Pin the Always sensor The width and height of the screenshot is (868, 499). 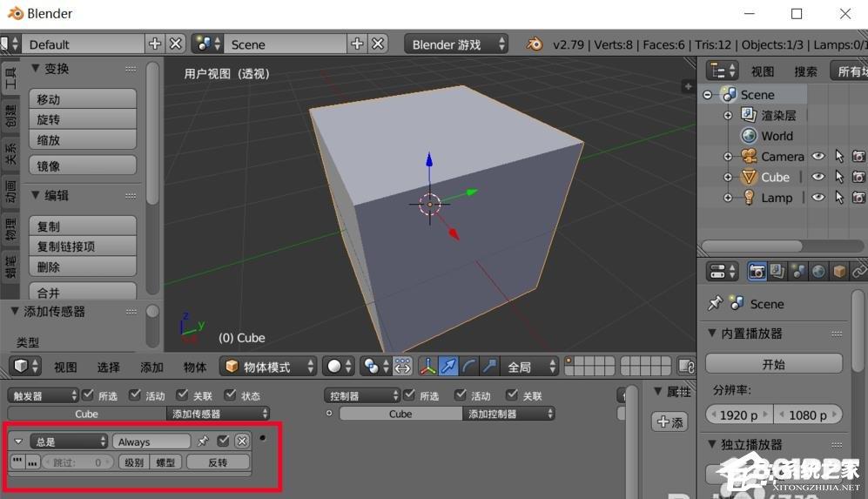tap(203, 441)
